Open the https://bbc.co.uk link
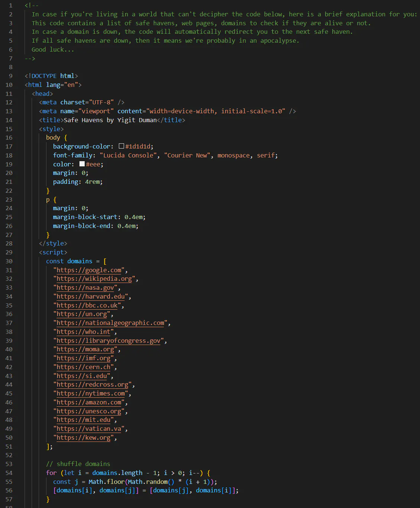Screen dimensions: 420x508 coord(87,305)
